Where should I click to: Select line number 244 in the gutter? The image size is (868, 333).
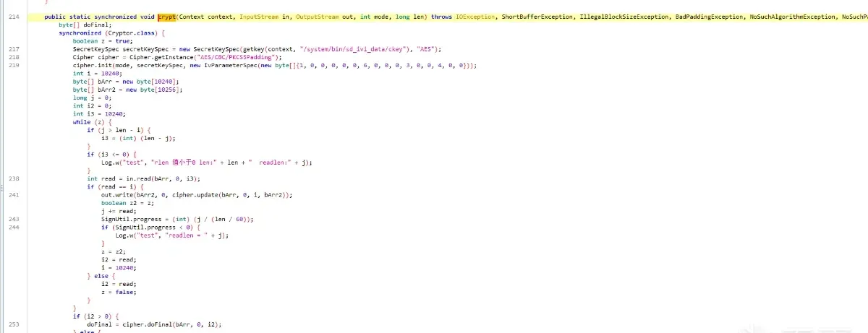pos(14,228)
